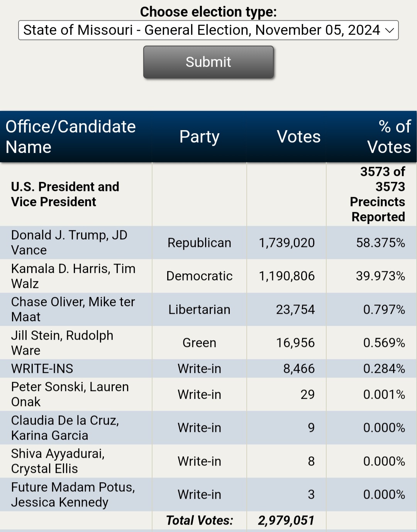Image resolution: width=417 pixels, height=532 pixels.
Task: Click Shiva Ayyadurai, Crystal Ellis row
Action: [208, 461]
